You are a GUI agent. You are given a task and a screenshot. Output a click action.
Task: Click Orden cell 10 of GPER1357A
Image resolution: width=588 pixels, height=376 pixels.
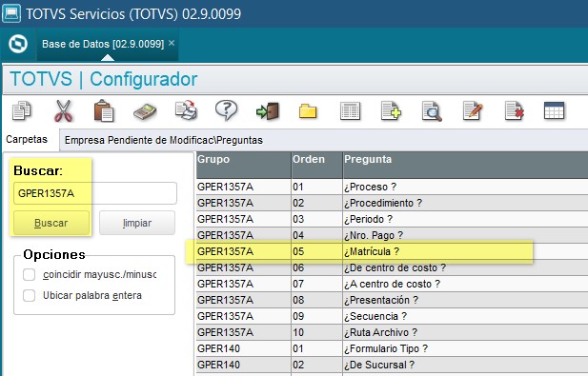click(x=316, y=332)
